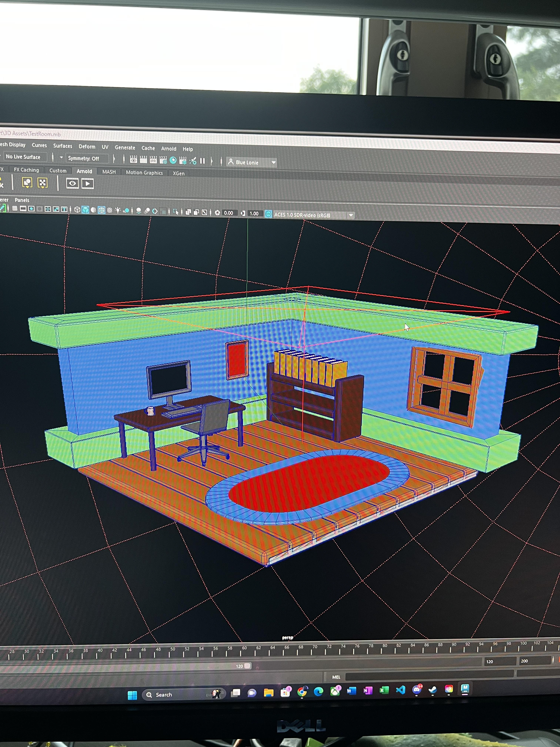
Task: Click the range slider handle near 120
Action: pyautogui.click(x=247, y=666)
